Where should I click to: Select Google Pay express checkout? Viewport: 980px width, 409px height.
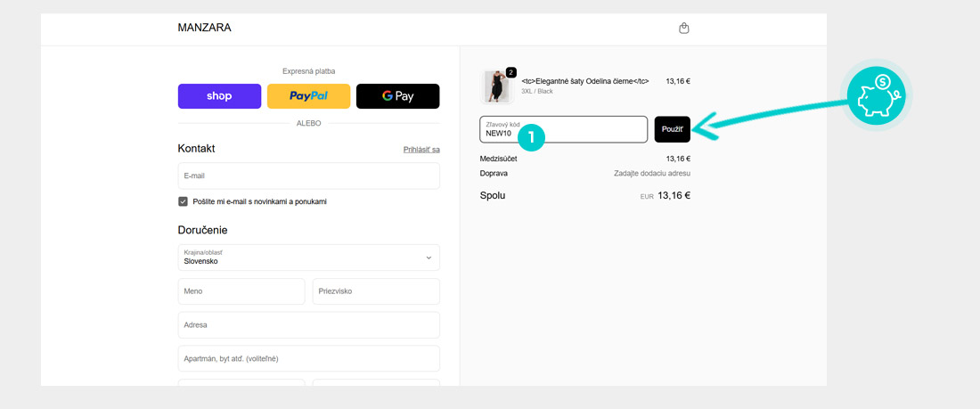coord(397,96)
